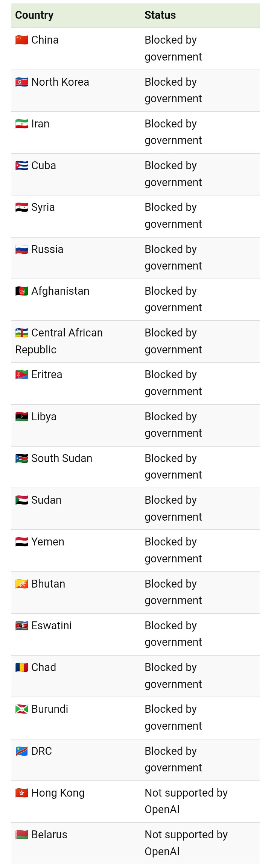Click the Status column header

coord(160,15)
